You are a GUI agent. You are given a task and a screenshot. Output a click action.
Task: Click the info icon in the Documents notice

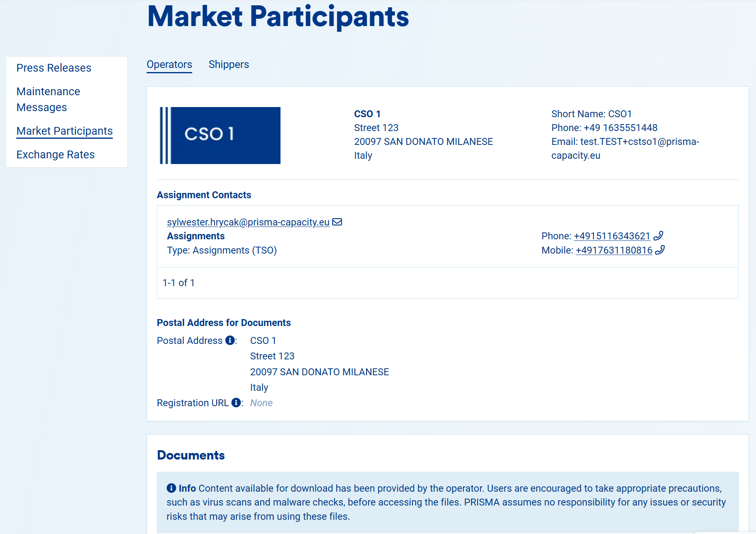pyautogui.click(x=171, y=488)
